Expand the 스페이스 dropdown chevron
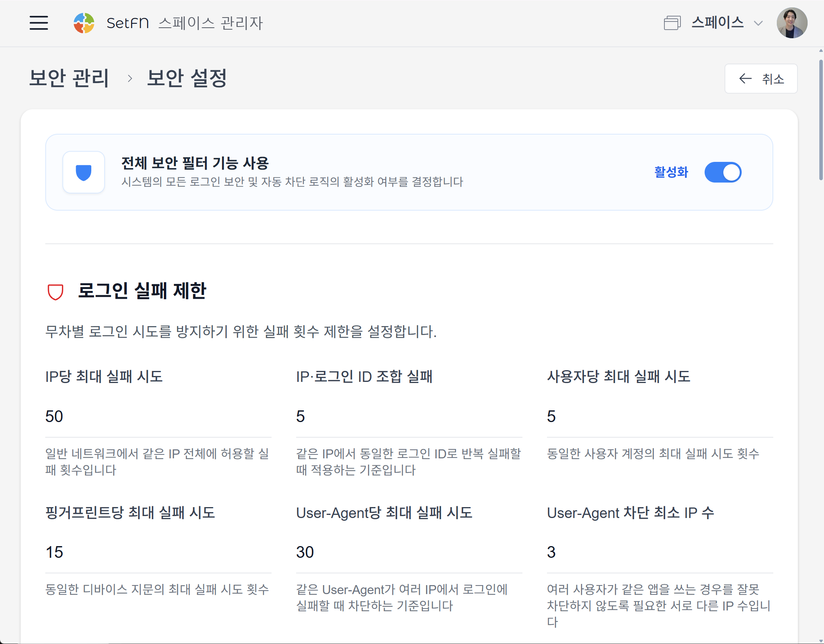The width and height of the screenshot is (824, 644). 758,23
